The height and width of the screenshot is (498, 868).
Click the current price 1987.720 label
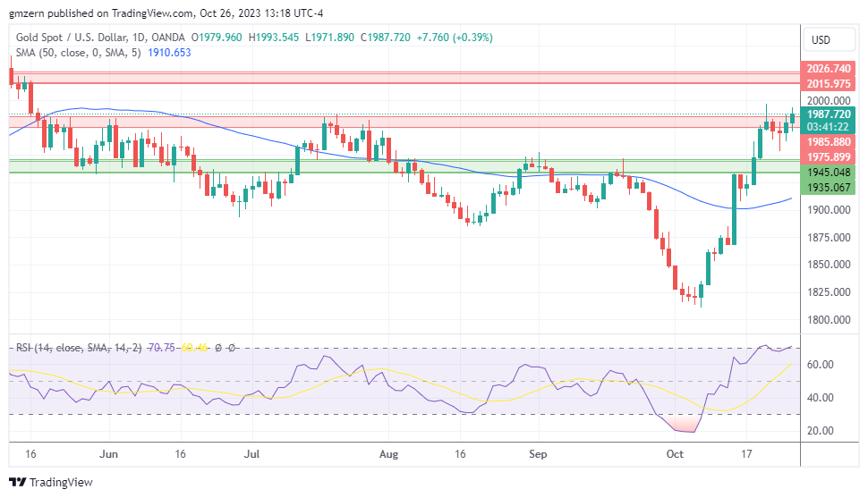click(828, 114)
